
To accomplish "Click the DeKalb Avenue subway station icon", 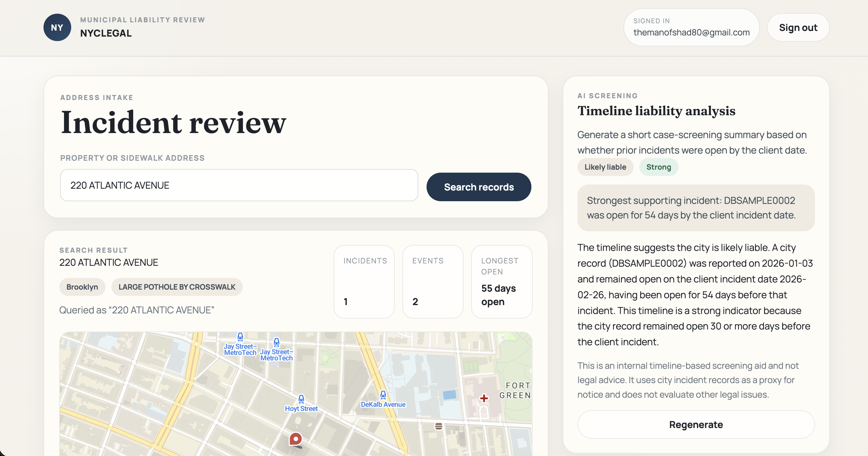I will [383, 394].
